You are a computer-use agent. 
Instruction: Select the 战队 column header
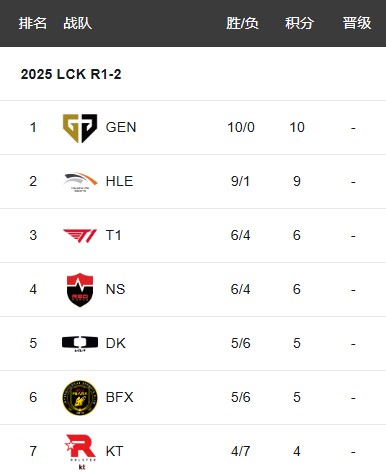click(x=77, y=23)
